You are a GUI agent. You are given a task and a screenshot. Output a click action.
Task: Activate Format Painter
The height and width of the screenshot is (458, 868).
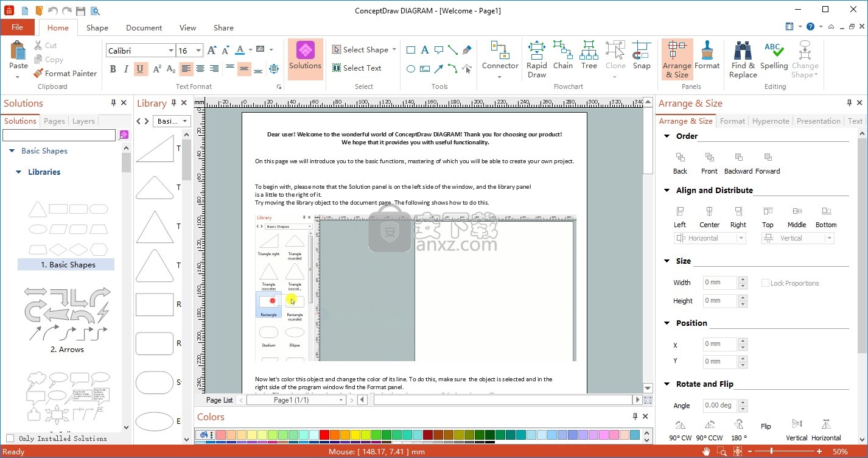(x=65, y=73)
